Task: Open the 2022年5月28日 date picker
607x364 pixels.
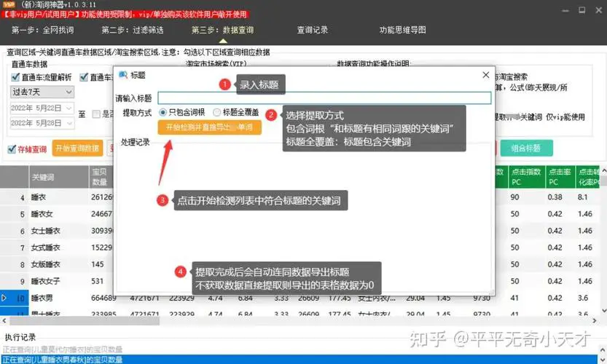Action: [42, 123]
